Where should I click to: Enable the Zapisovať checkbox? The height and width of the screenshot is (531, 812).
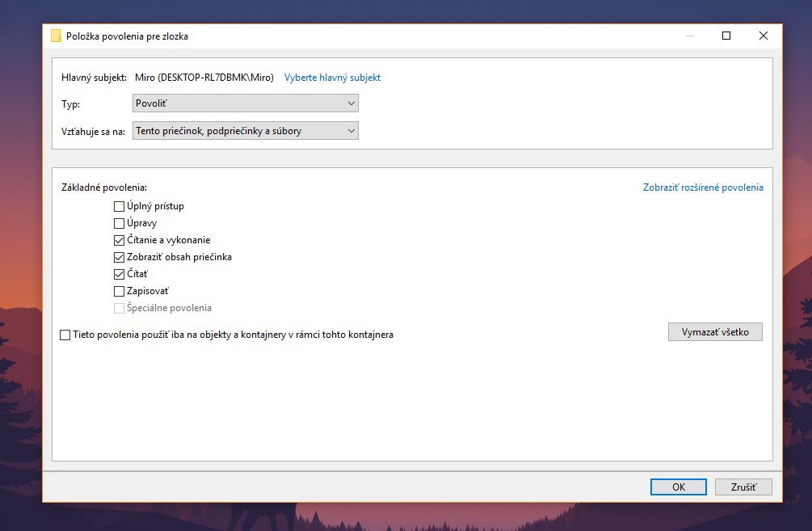click(x=119, y=291)
